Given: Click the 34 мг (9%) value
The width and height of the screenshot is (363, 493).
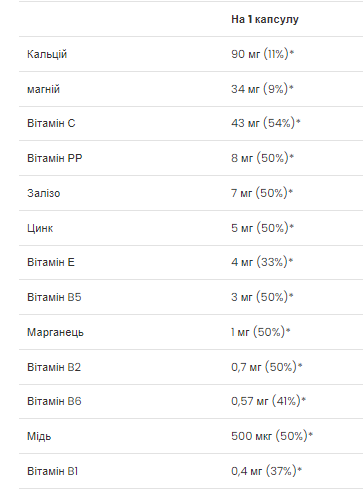Looking at the screenshot, I should tap(262, 89).
